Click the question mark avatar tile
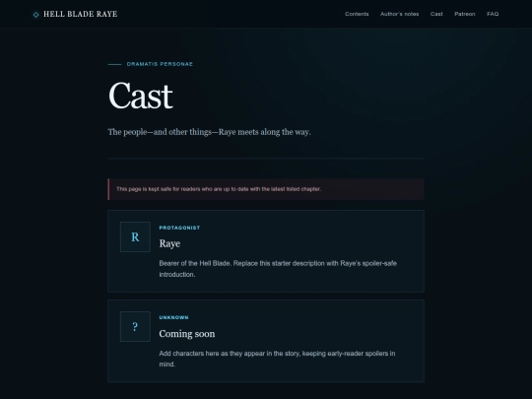Screen dimensions: 532x399 [135, 326]
